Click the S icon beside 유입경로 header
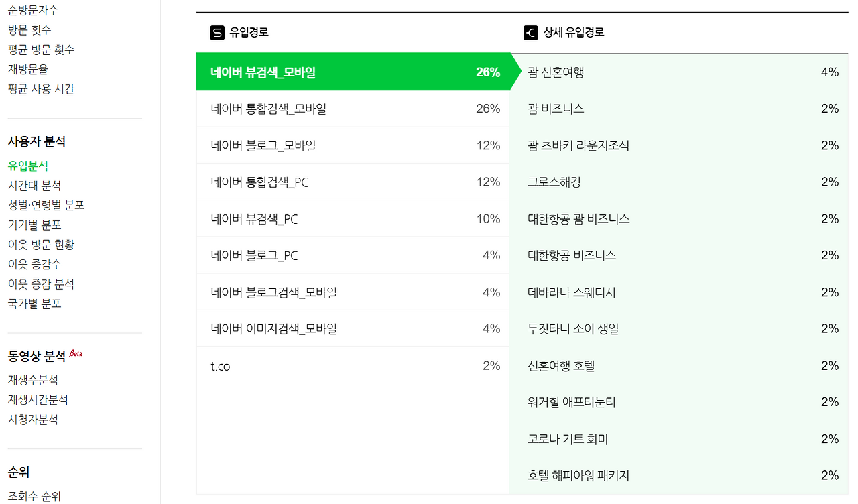The height and width of the screenshot is (504, 858). tap(212, 31)
